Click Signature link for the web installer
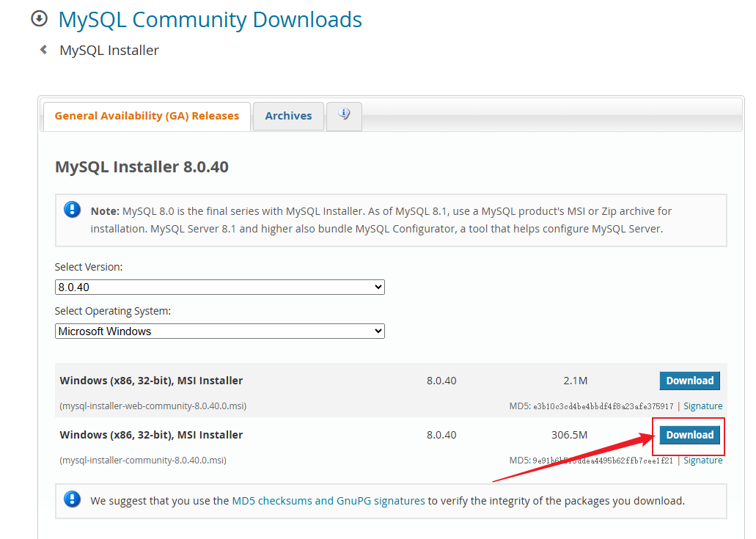 point(702,406)
